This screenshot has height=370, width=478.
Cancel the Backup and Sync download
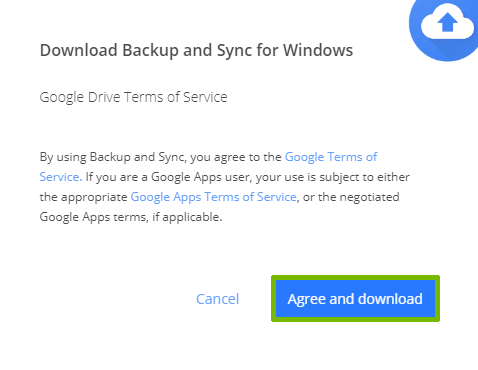click(x=218, y=299)
